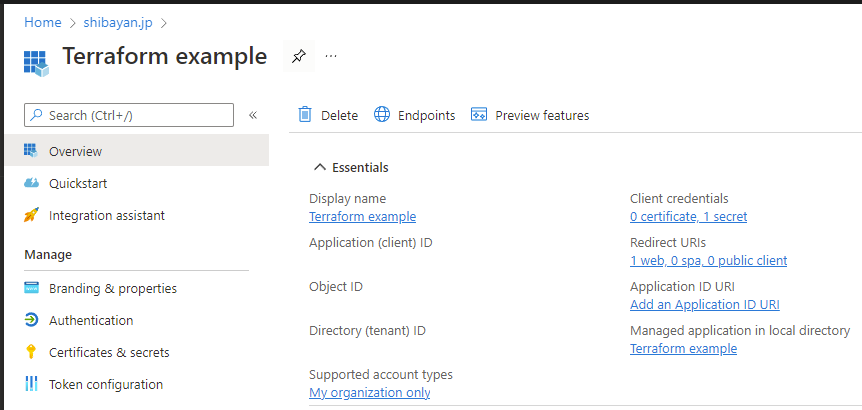Click the Branding & properties icon

(31, 288)
